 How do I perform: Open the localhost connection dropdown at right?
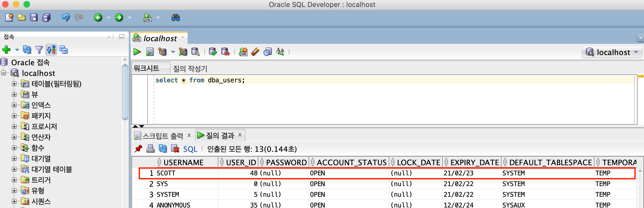coord(612,52)
